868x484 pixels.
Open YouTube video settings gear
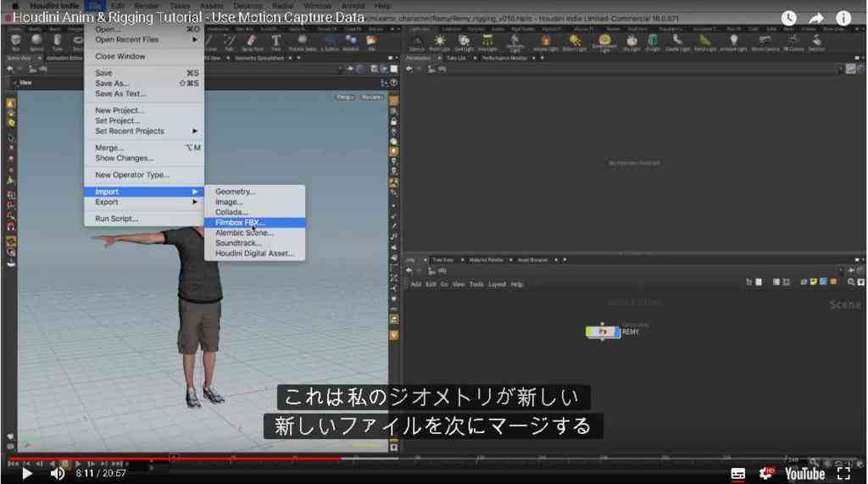tap(766, 474)
